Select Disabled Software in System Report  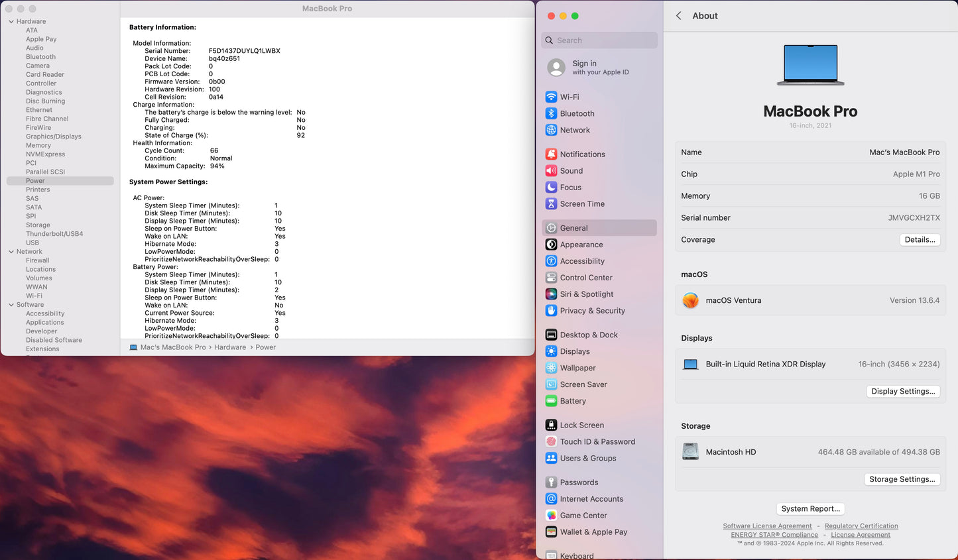(x=54, y=340)
